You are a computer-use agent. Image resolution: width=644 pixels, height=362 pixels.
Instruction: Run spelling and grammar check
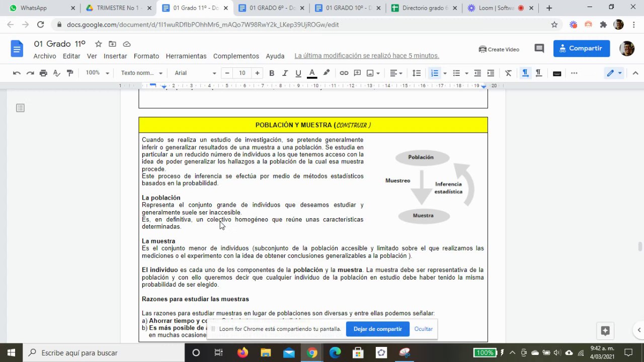(57, 73)
